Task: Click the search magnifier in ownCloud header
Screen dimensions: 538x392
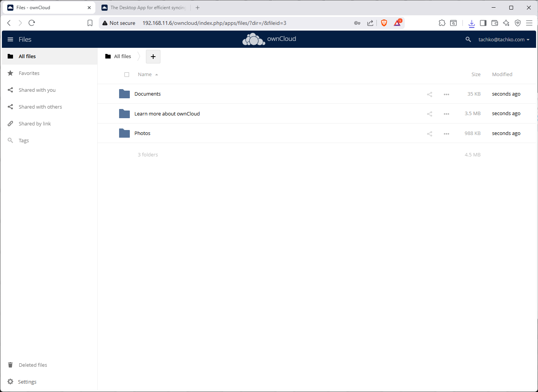Action: click(468, 39)
